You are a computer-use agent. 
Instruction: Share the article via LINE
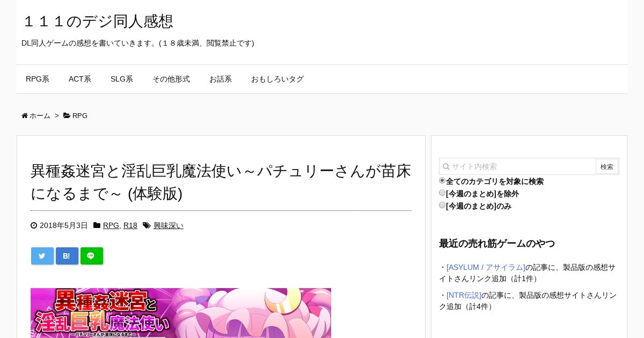(x=92, y=256)
